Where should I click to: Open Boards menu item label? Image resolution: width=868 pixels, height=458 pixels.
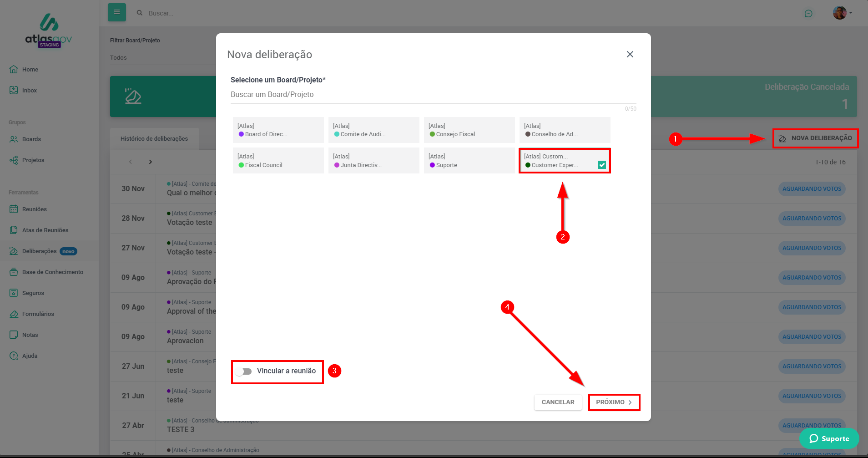[x=31, y=139]
